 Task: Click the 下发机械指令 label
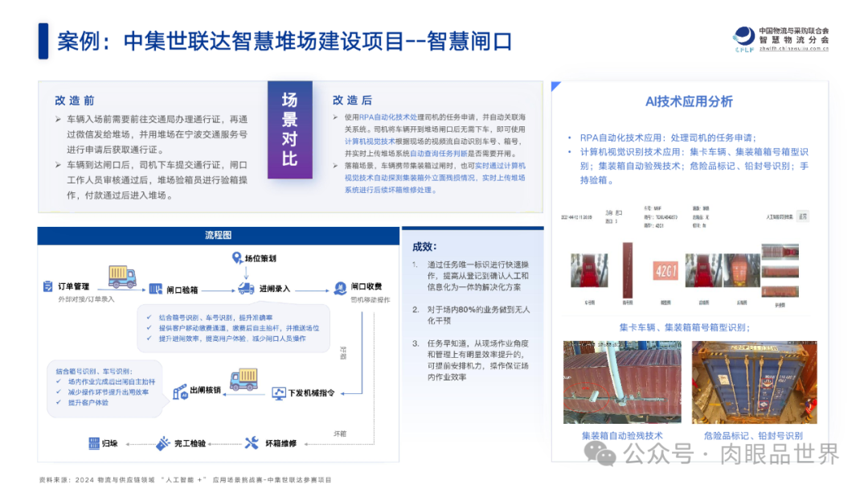(311, 392)
